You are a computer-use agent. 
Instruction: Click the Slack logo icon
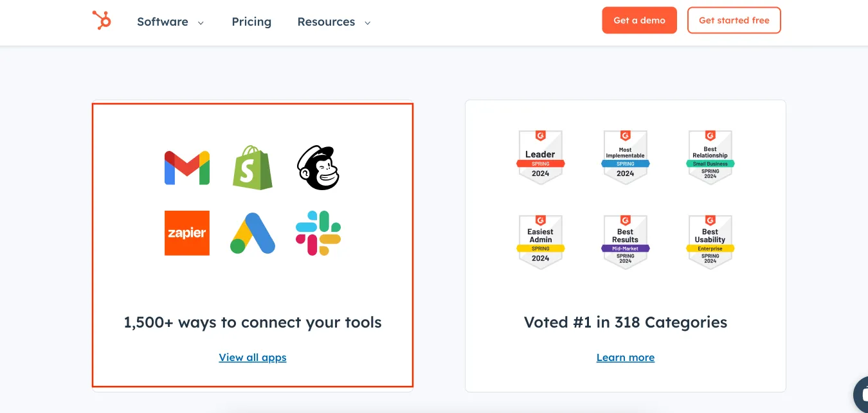click(318, 233)
